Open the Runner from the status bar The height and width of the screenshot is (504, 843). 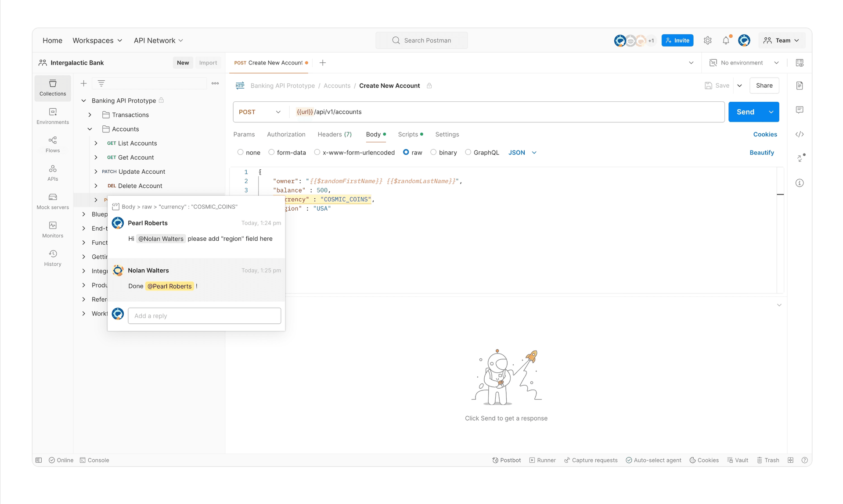[x=543, y=460]
